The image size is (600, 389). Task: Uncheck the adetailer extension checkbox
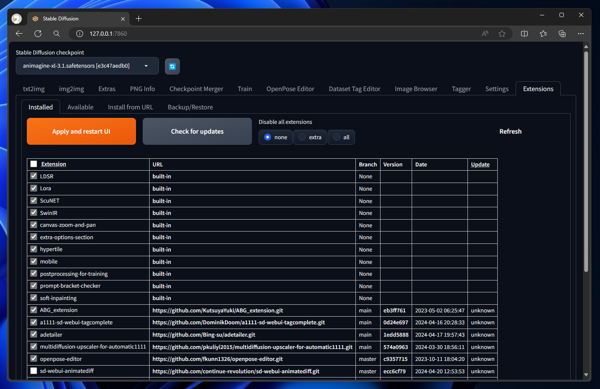click(x=34, y=334)
